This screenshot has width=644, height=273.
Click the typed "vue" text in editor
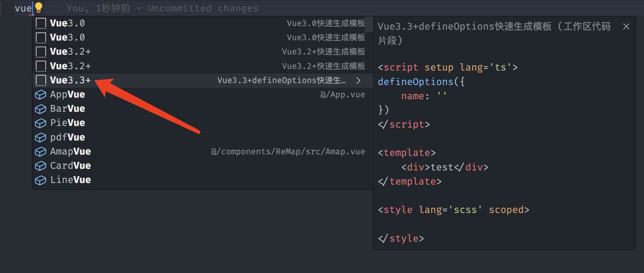tap(23, 8)
